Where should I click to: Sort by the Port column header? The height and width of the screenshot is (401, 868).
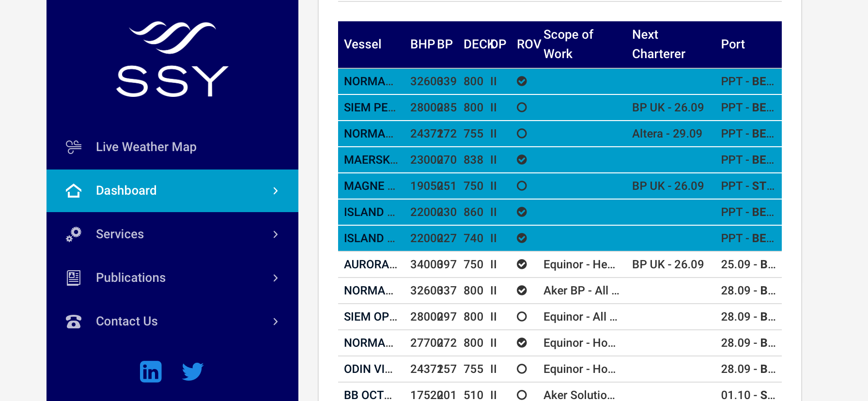[733, 44]
